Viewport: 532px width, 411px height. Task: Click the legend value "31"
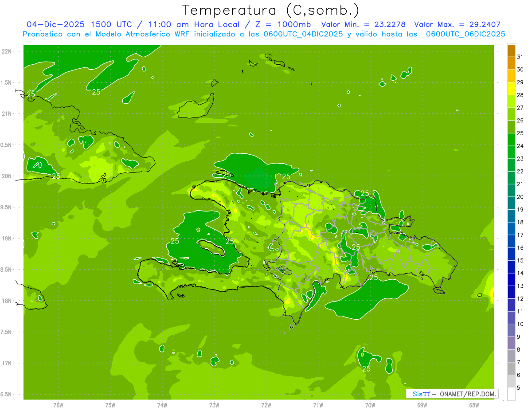click(520, 57)
